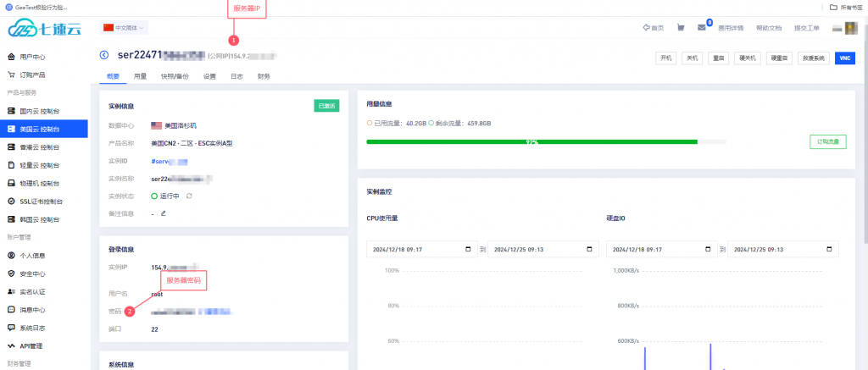This screenshot has height=370, width=868.
Task: Click the #serv instance ID link
Action: pyautogui.click(x=170, y=161)
